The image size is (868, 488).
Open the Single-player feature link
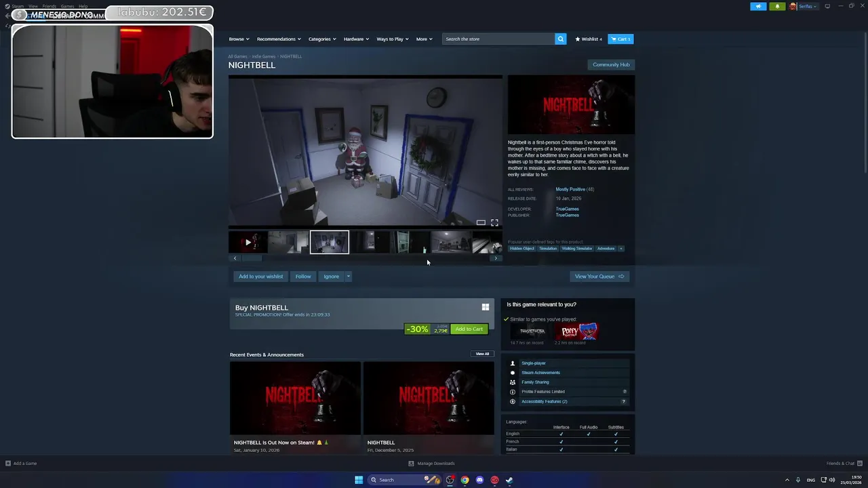point(534,363)
